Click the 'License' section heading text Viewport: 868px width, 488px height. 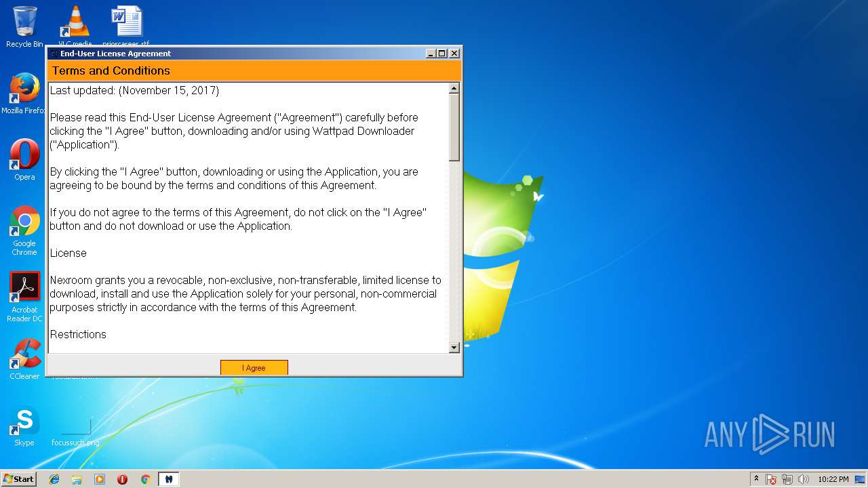click(68, 253)
